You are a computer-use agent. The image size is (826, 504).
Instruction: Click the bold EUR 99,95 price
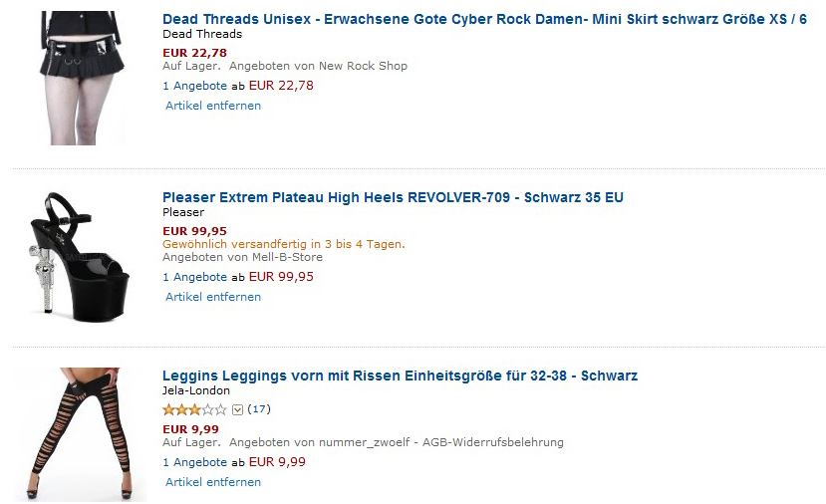[x=194, y=231]
